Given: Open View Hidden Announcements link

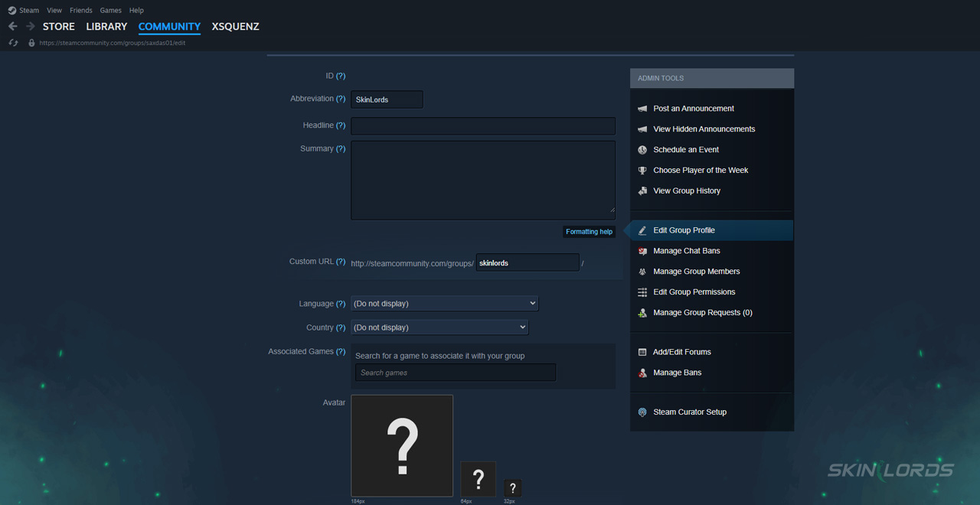Looking at the screenshot, I should click(704, 129).
